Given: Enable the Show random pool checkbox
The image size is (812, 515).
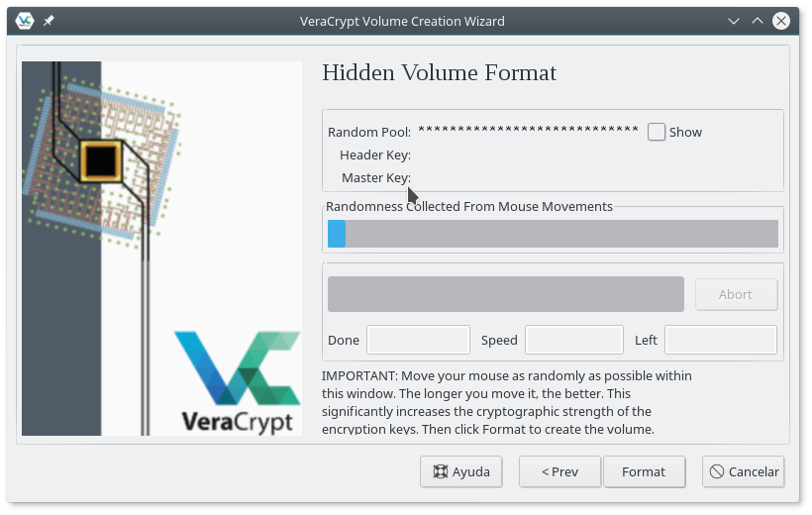Looking at the screenshot, I should pos(657,132).
